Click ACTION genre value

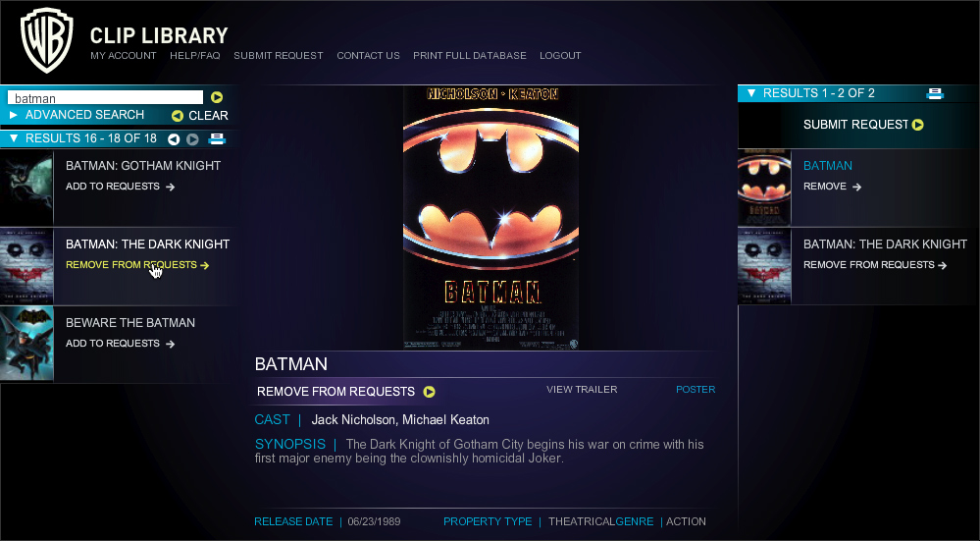coord(687,521)
